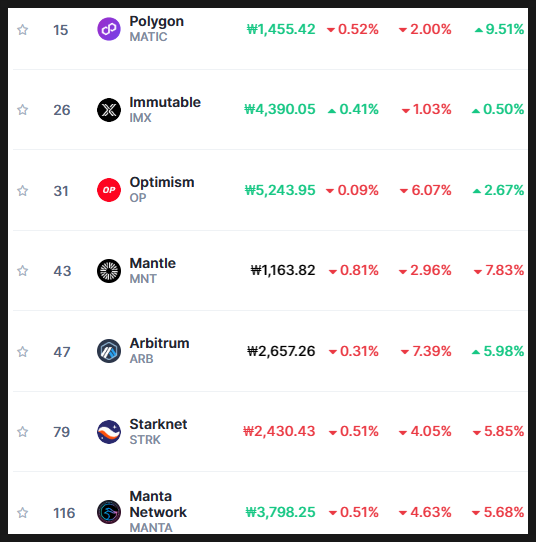
Task: Toggle watchlist star for Optimism
Action: (x=22, y=190)
